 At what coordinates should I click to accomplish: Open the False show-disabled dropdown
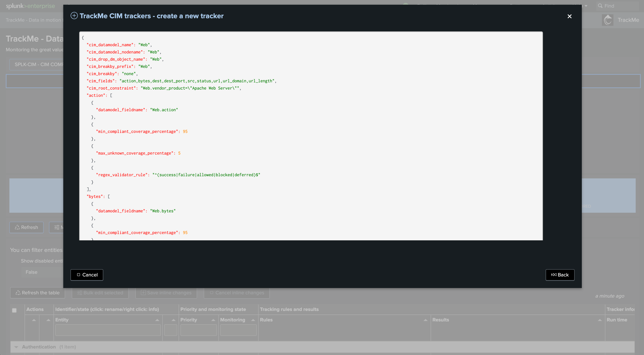(x=42, y=272)
